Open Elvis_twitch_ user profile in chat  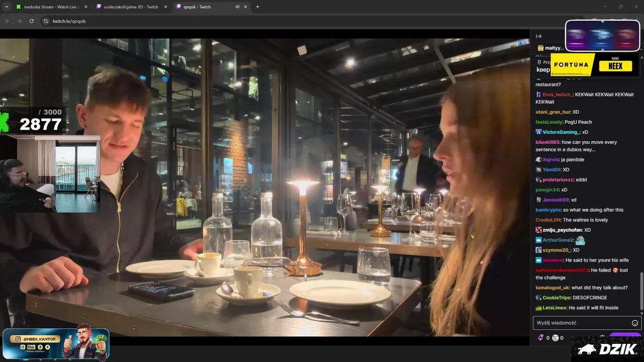pos(557,95)
